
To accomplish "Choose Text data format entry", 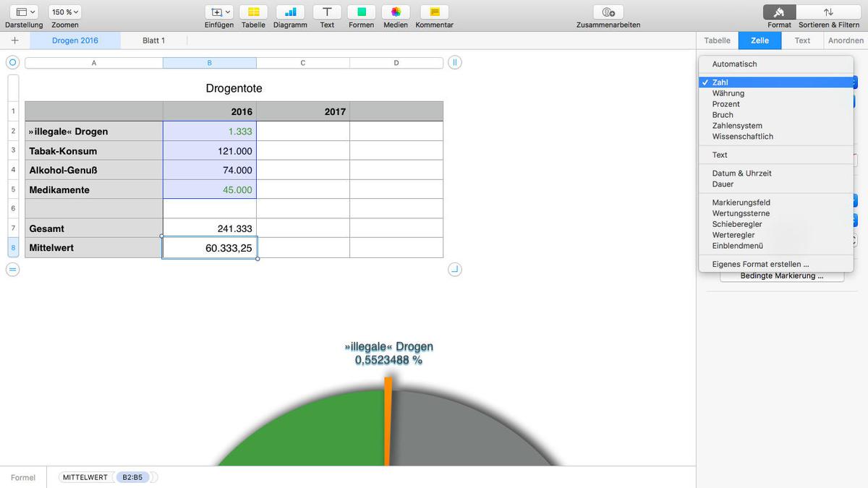I will tap(776, 155).
